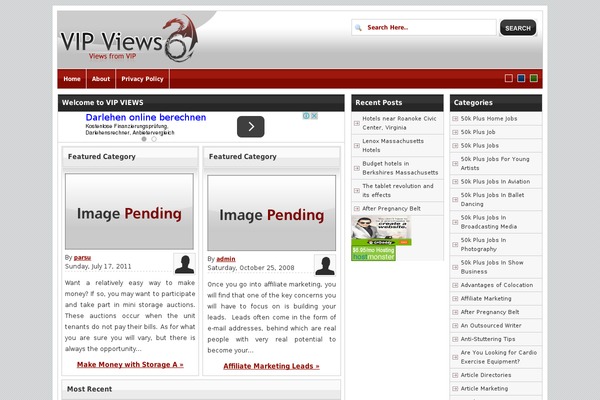Click plus icon beside 50k Plus Job

tap(455, 132)
